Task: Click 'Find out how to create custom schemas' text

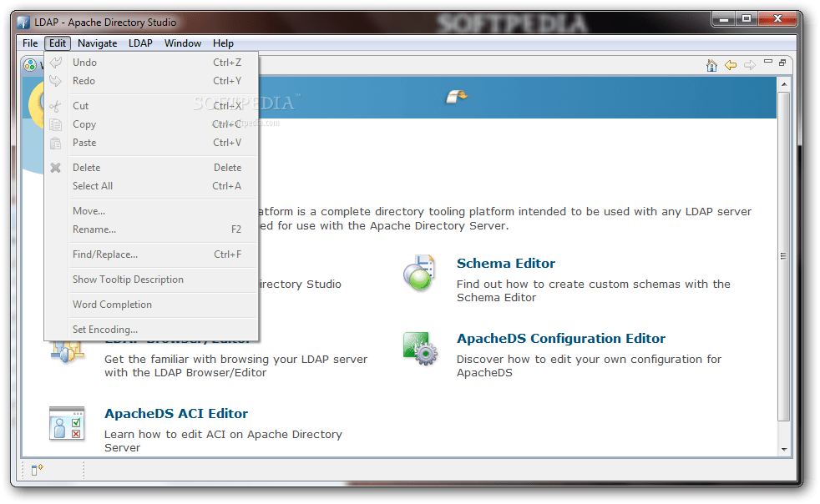Action: [594, 290]
